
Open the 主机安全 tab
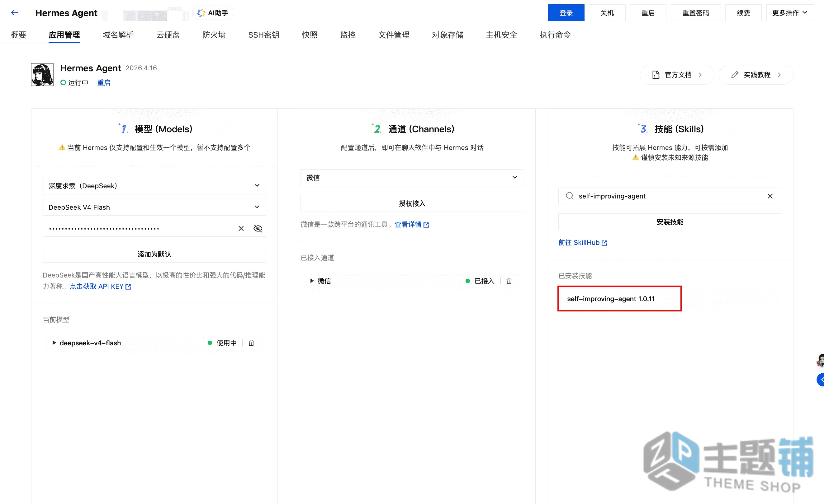point(501,35)
